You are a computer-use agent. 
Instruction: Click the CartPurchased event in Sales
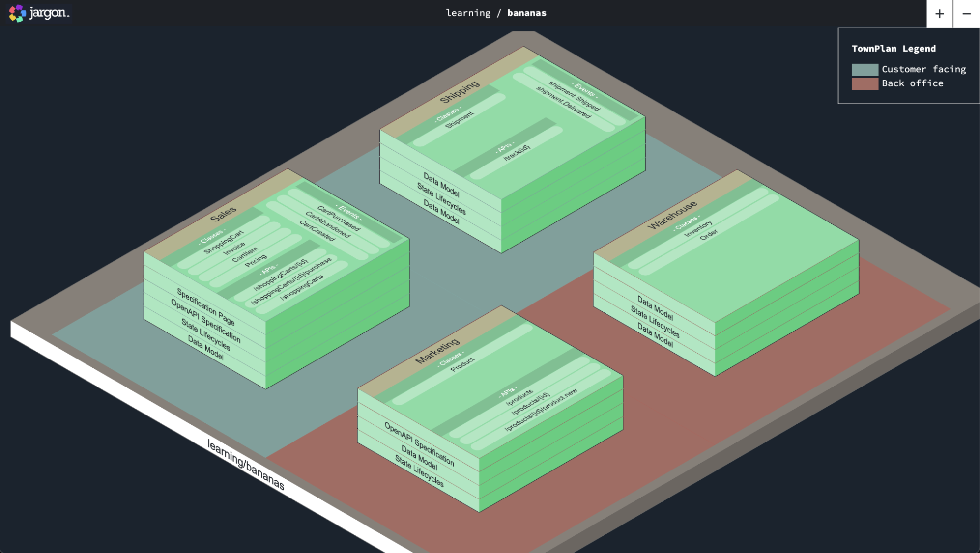[338, 219]
